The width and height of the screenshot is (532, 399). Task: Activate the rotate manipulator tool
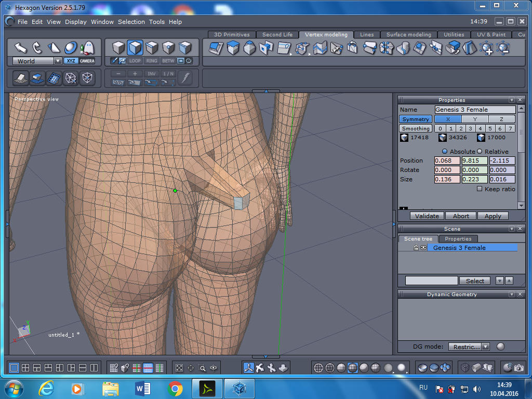click(x=37, y=48)
